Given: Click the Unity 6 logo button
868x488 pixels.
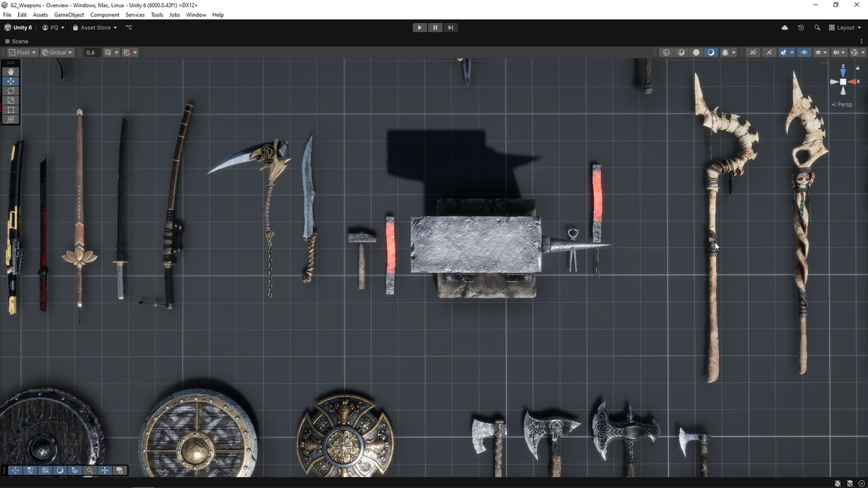Looking at the screenshot, I should pyautogui.click(x=18, y=27).
